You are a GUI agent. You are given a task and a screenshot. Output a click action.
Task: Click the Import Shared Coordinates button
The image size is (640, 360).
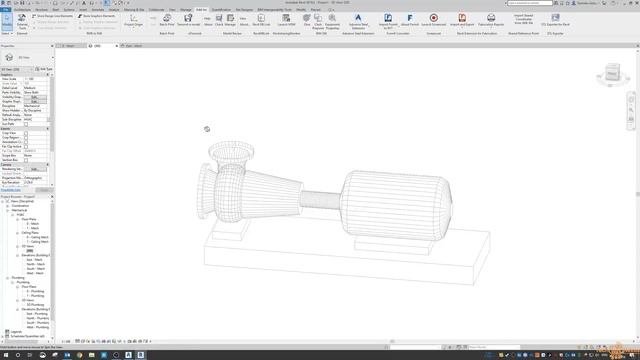pyautogui.click(x=524, y=19)
